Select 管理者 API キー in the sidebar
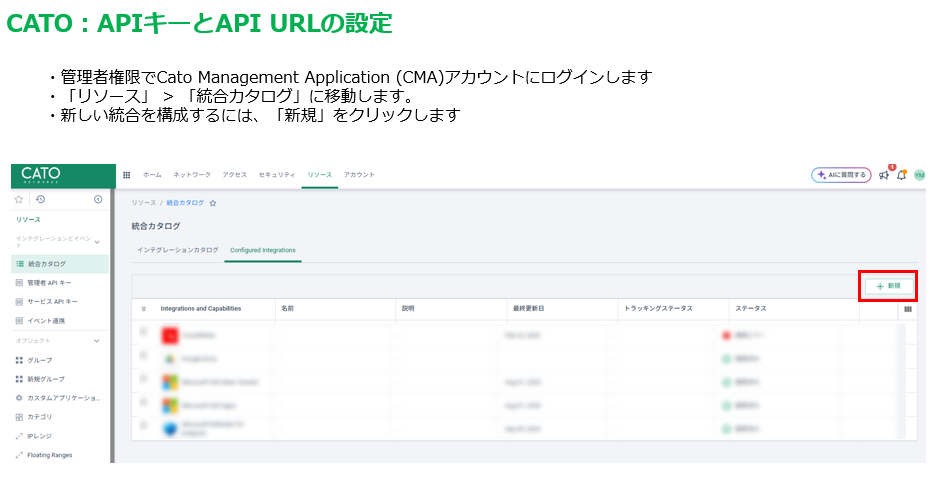Screen dimensions: 947x499 [49, 283]
